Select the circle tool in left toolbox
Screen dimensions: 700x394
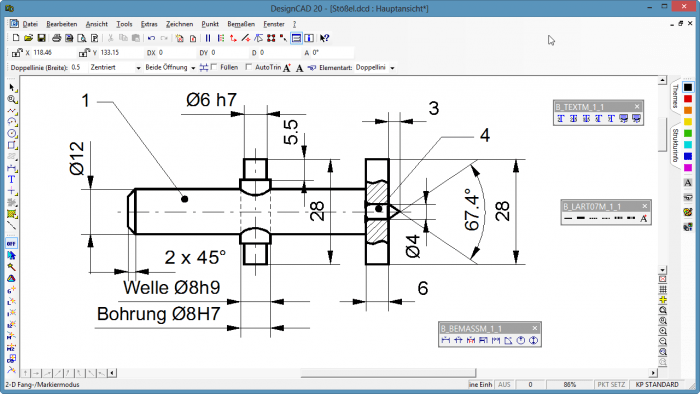pyautogui.click(x=12, y=133)
